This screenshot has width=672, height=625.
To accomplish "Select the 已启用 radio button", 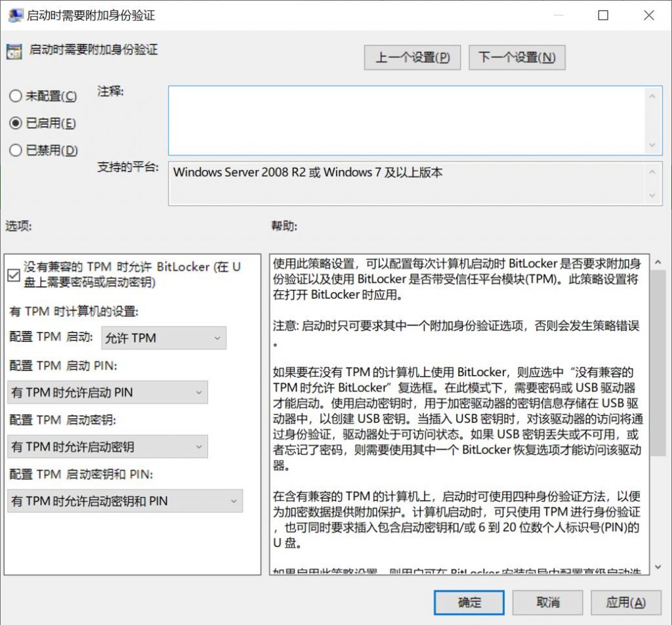I will pos(16,123).
